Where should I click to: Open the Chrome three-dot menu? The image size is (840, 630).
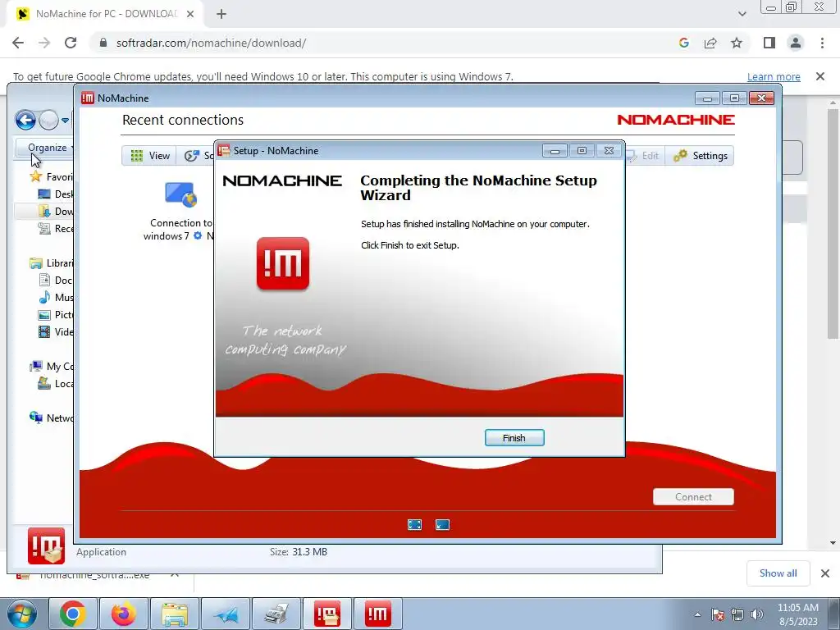[822, 43]
